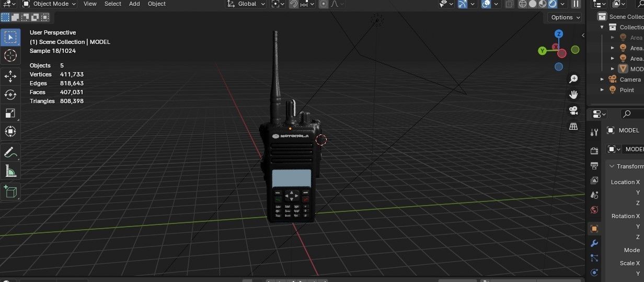Open the Object properties tab

click(x=594, y=229)
